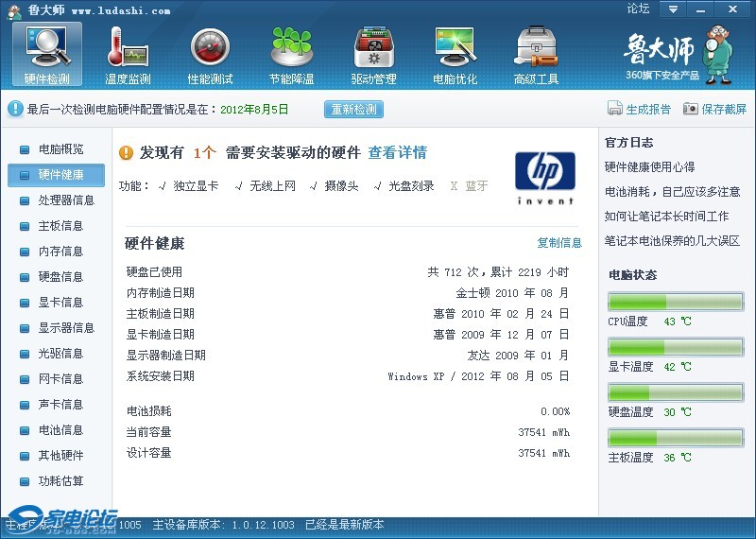The width and height of the screenshot is (756, 539).
Task: Click the greyed-out 蓝牙 feature label
Action: tap(476, 185)
